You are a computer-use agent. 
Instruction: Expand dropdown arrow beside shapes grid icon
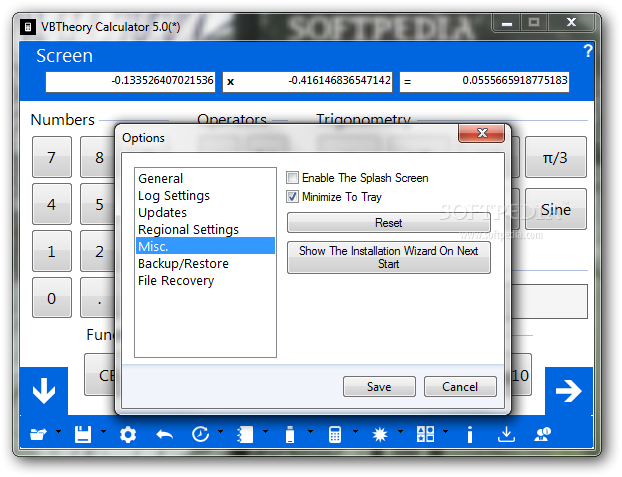coord(445,431)
